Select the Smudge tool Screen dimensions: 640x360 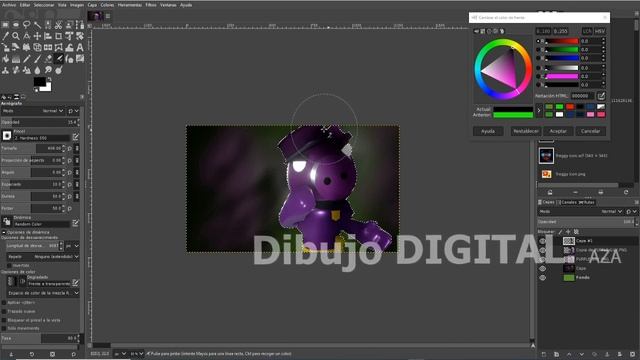pyautogui.click(x=48, y=70)
